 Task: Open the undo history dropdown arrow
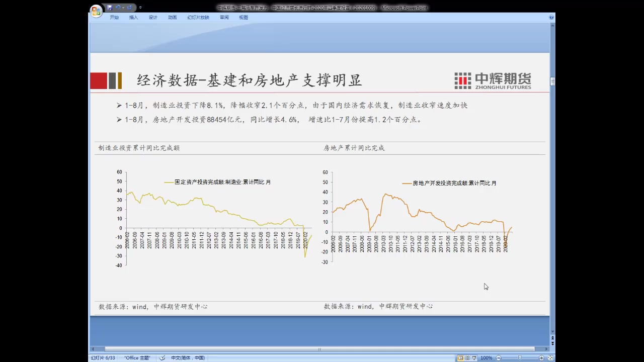tap(123, 8)
